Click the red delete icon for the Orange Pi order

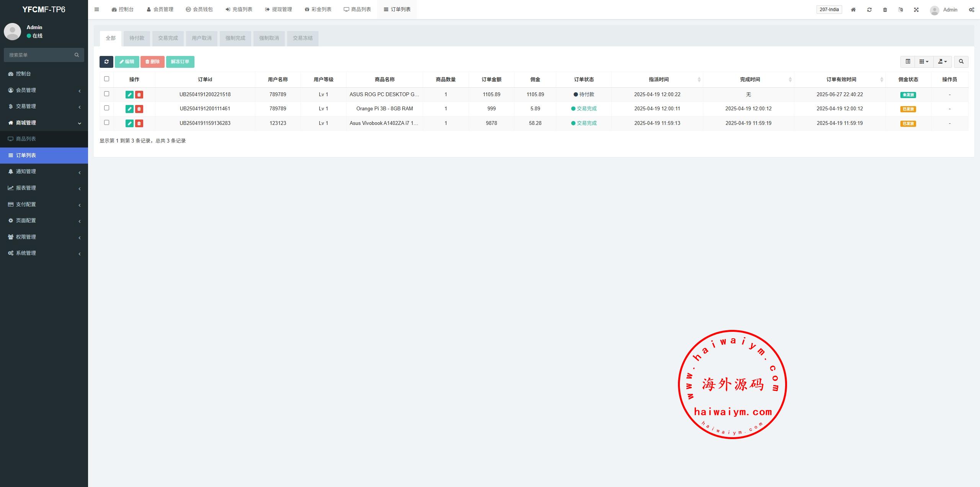coord(139,109)
